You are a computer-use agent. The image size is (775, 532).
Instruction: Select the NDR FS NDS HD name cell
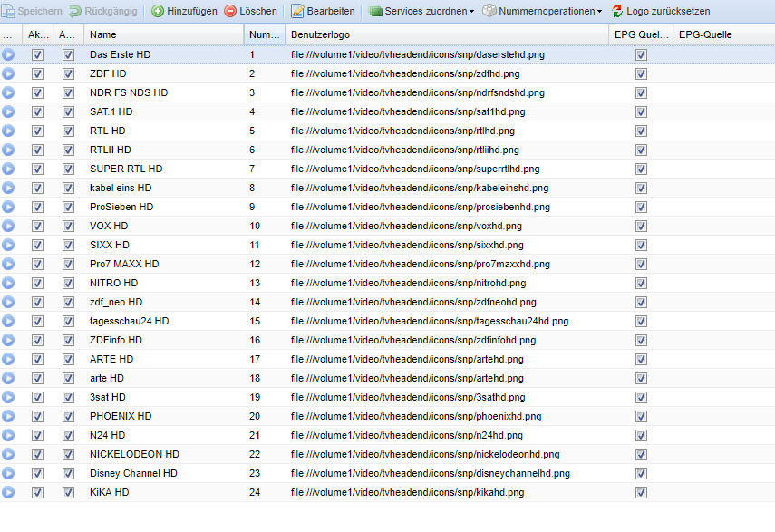163,92
